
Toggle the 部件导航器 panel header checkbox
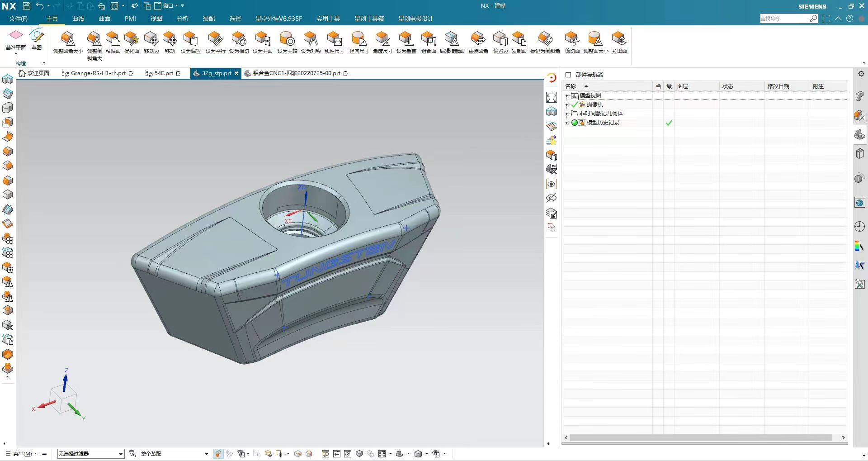click(x=568, y=75)
